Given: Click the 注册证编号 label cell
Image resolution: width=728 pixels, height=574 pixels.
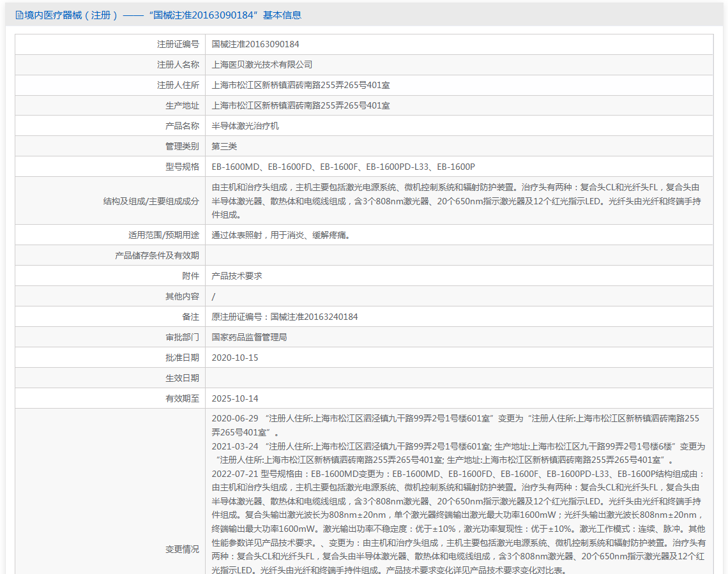Looking at the screenshot, I should 178,44.
